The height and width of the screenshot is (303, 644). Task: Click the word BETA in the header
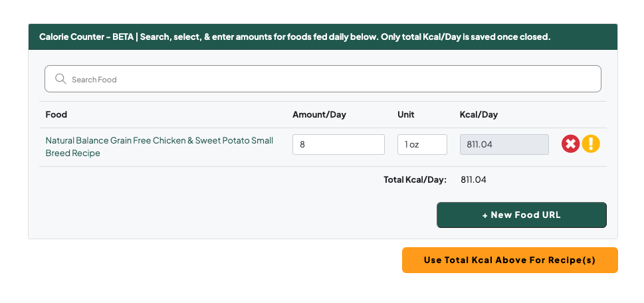pos(123,37)
